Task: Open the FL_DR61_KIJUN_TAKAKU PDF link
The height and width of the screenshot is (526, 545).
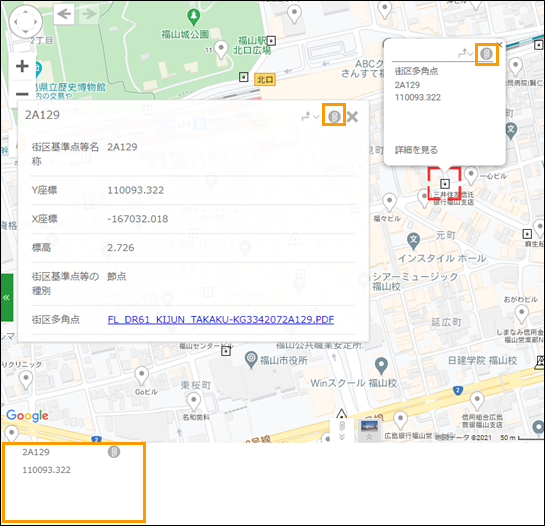Action: click(221, 319)
